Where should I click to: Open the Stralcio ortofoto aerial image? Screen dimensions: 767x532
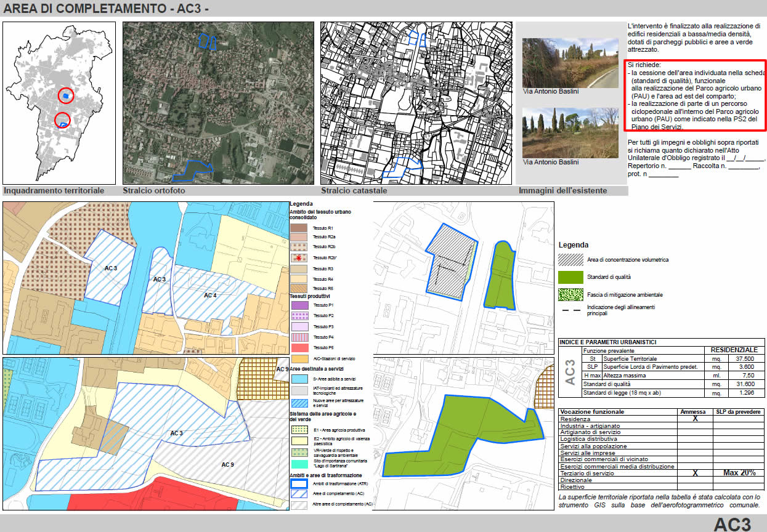coord(219,103)
